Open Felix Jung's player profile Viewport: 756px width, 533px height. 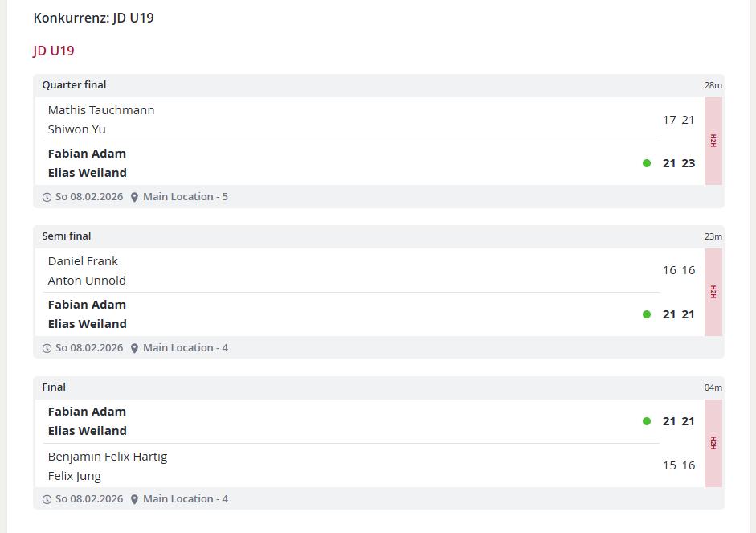tap(75, 476)
